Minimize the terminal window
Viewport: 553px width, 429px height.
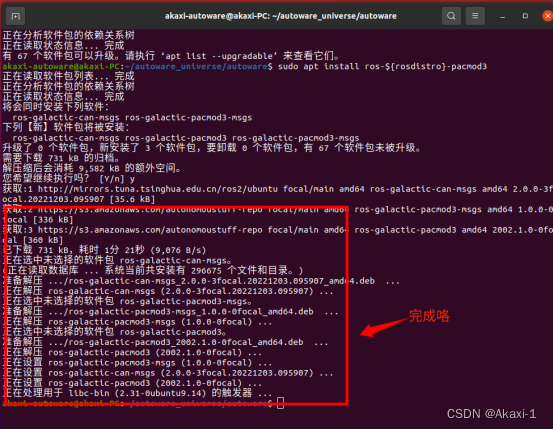tap(503, 17)
